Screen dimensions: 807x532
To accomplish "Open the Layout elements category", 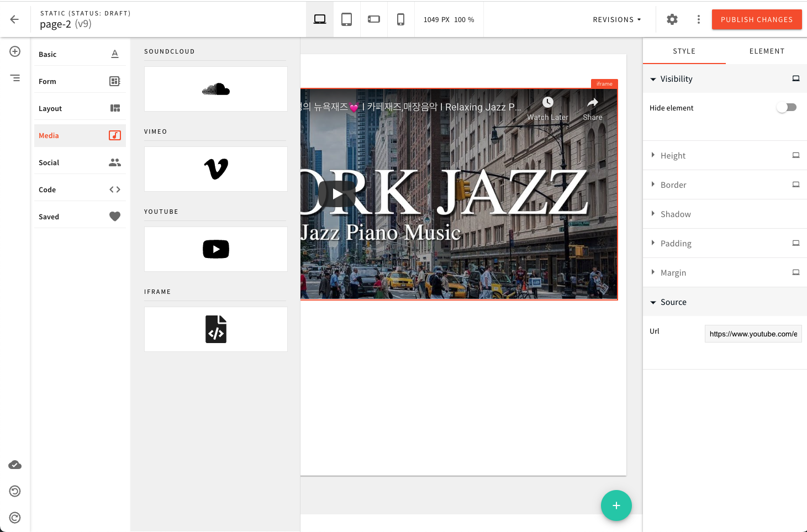I will (80, 108).
